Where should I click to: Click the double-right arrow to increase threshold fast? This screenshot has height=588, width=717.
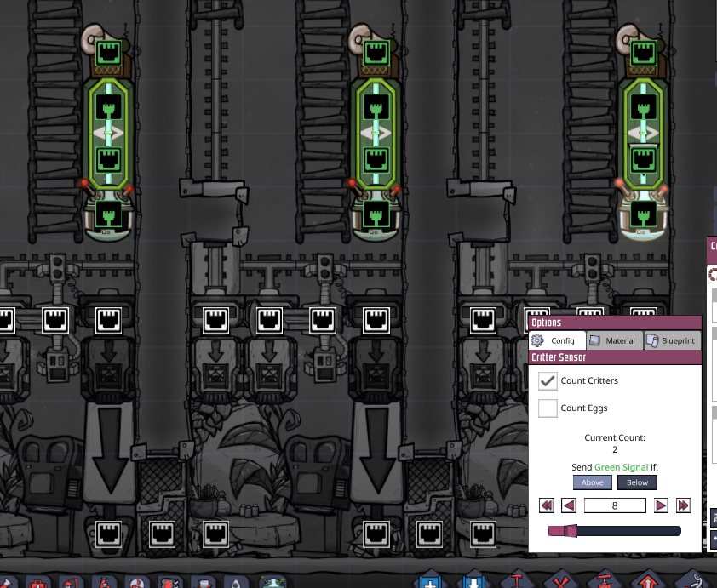[683, 505]
